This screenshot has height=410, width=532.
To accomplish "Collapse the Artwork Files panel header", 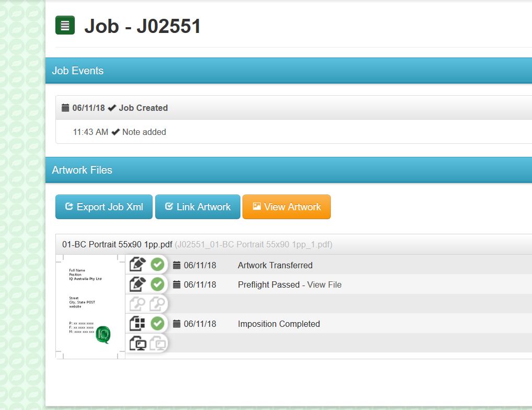I will point(288,170).
